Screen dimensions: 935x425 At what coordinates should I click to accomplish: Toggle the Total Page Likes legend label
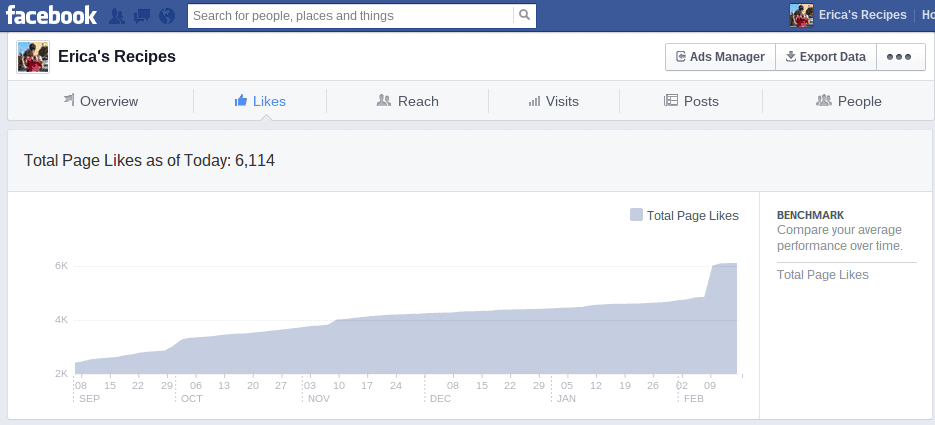(x=692, y=216)
